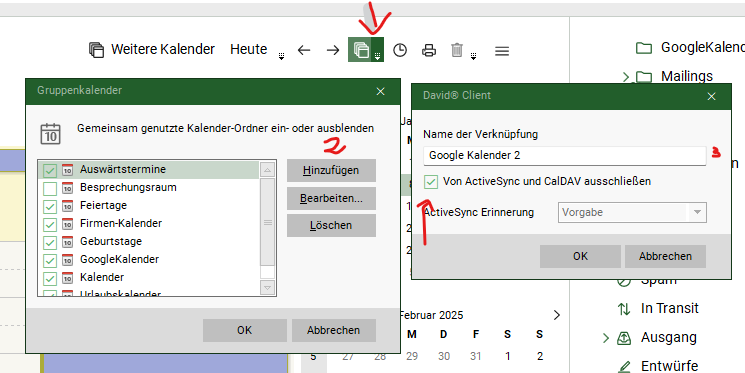The image size is (745, 373).
Task: Cancel the Gruppenkalender dialog with Abbrechen
Action: point(334,330)
